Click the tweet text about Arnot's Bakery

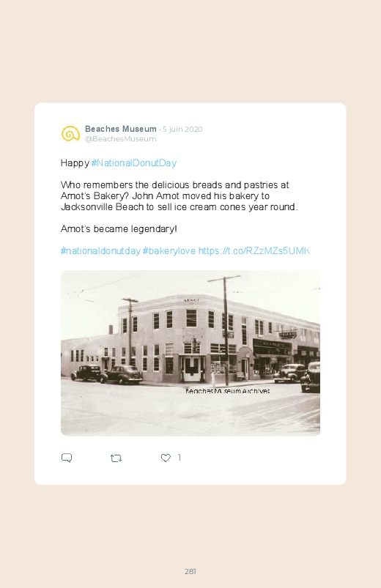(179, 196)
